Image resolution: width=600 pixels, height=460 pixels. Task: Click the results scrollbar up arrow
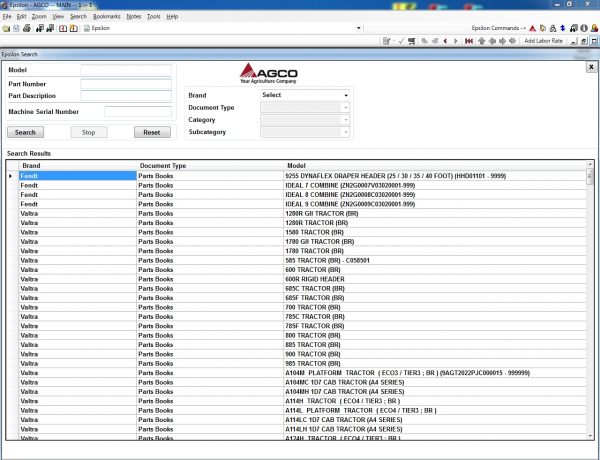(590, 164)
